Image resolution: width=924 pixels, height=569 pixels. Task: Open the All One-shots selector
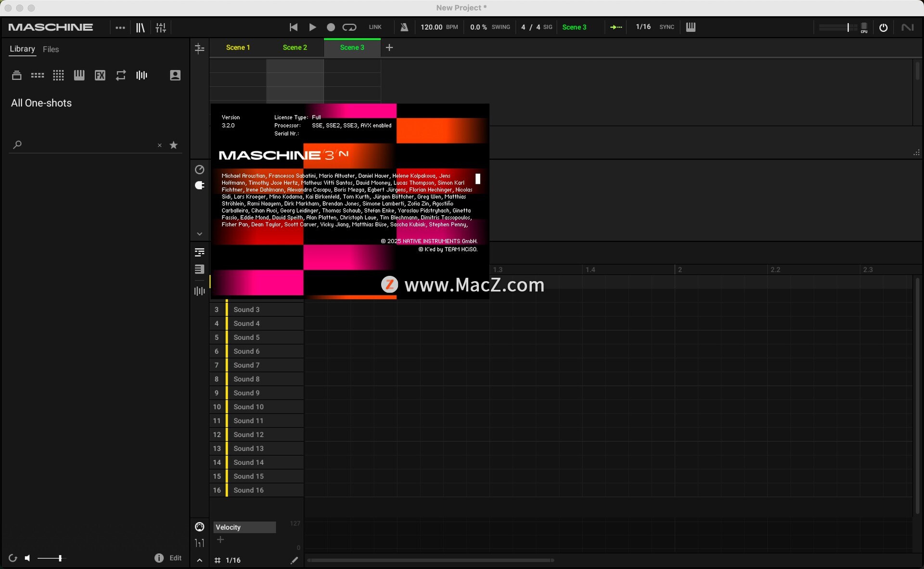41,103
